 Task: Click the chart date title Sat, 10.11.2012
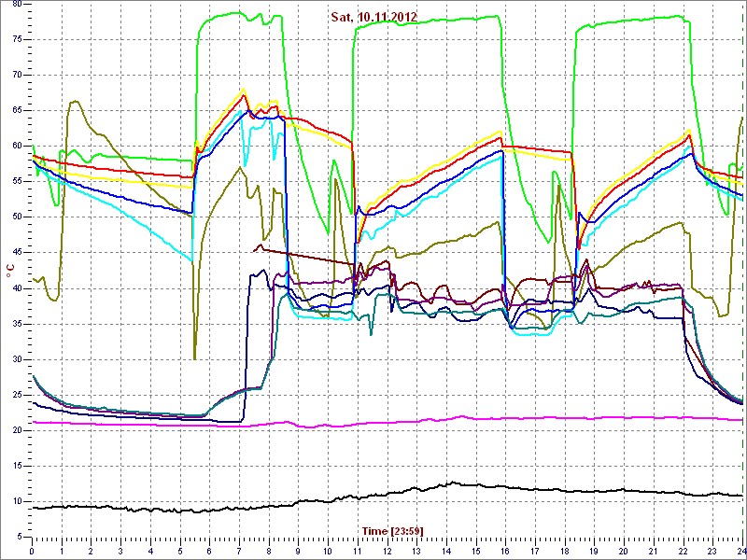pos(374,17)
